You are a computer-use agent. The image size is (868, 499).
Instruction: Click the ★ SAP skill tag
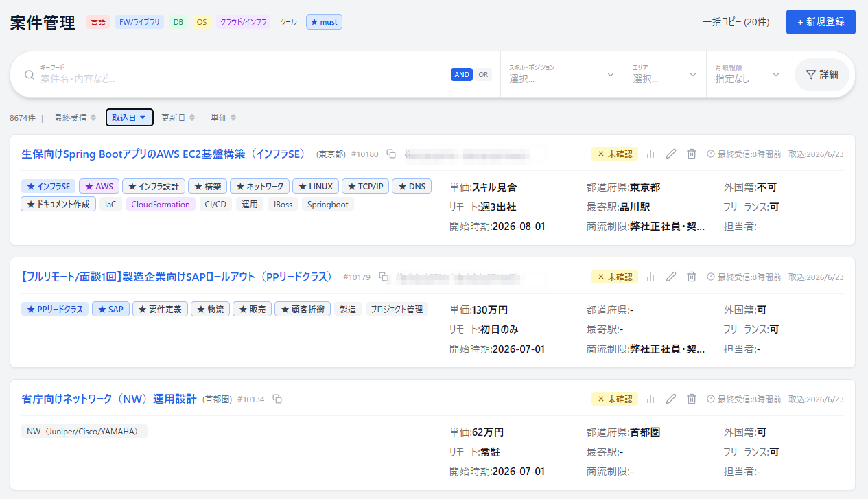pos(110,309)
